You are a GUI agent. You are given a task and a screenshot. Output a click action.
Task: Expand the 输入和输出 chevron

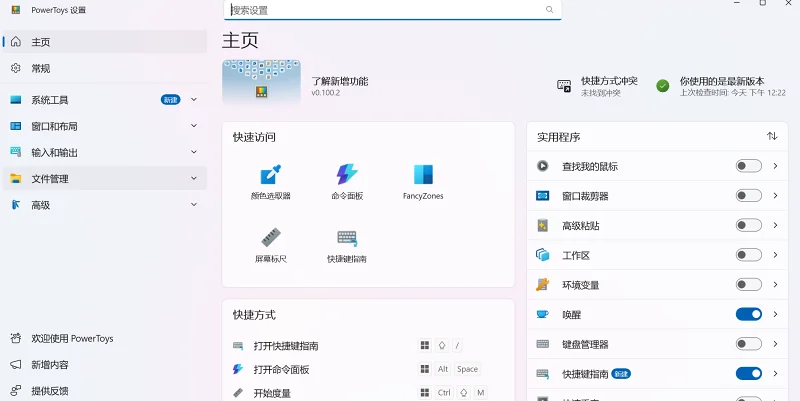(194, 152)
